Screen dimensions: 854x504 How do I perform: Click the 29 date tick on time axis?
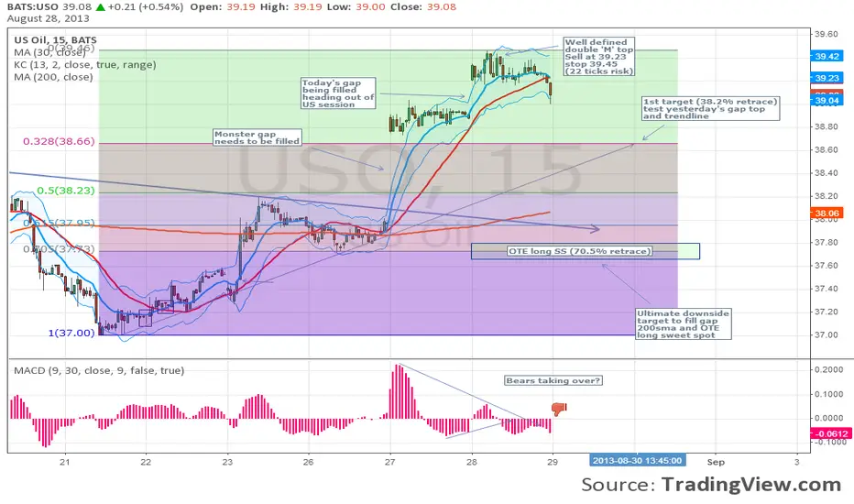553,462
